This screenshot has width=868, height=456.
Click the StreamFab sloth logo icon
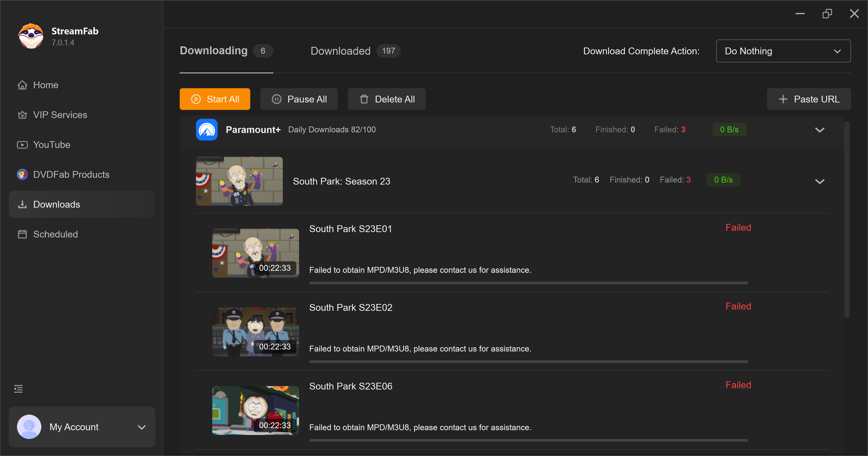[x=31, y=36]
